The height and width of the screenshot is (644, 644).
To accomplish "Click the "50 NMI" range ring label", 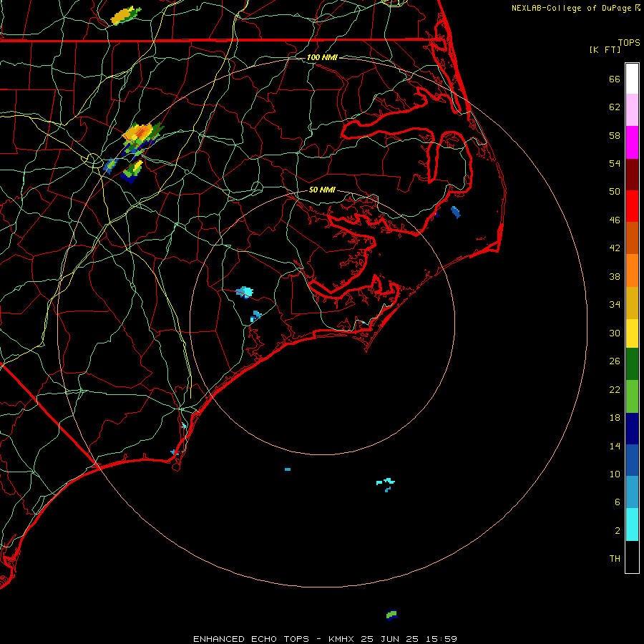I will tap(322, 190).
